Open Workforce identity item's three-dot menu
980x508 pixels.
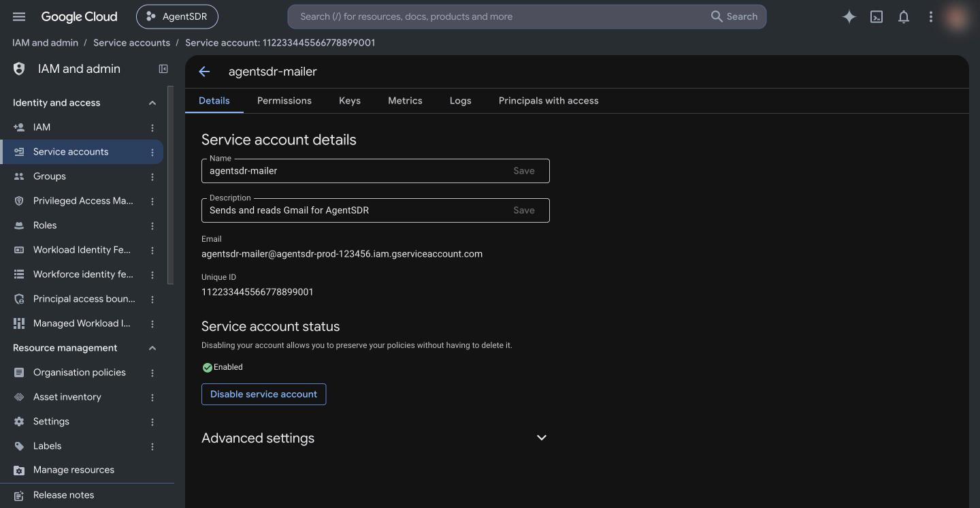point(152,274)
